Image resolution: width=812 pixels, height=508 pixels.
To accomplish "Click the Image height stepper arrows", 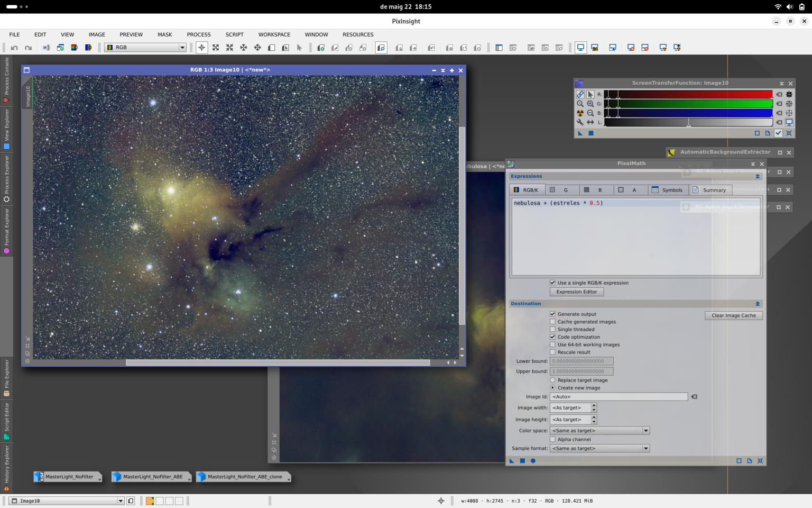I will point(594,420).
